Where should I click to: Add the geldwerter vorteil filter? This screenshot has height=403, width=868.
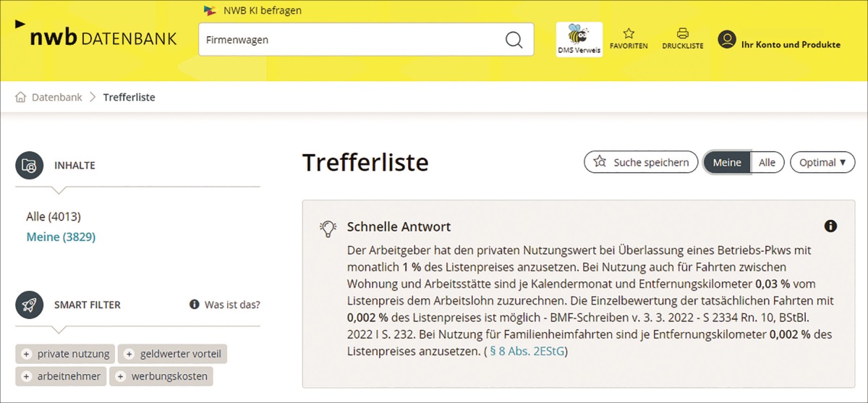tap(174, 354)
